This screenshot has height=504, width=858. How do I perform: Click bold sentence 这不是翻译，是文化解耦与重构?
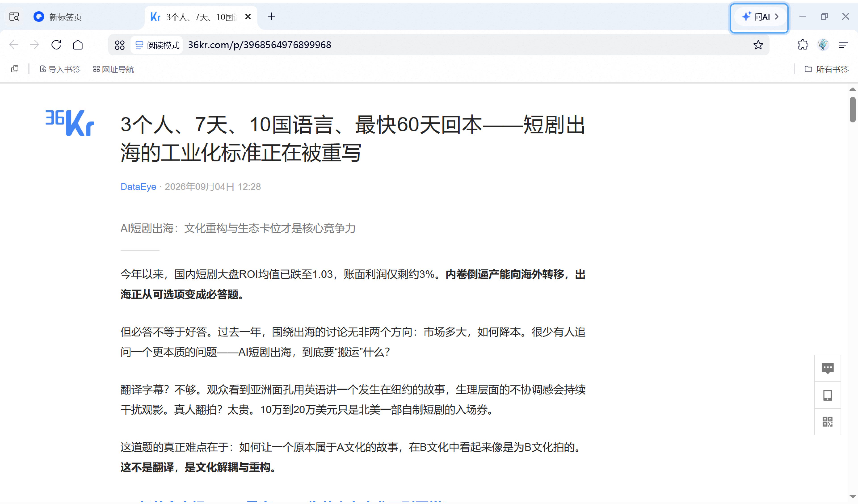point(198,467)
